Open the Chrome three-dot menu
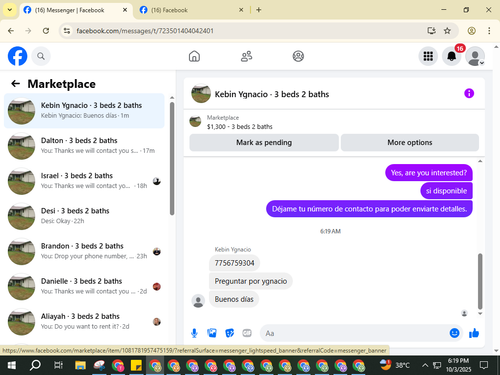 [x=489, y=31]
